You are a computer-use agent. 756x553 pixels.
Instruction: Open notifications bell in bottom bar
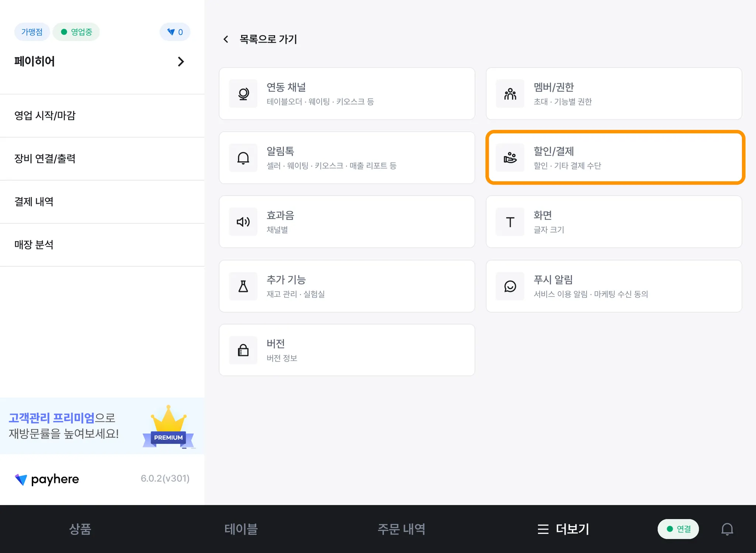(x=727, y=529)
